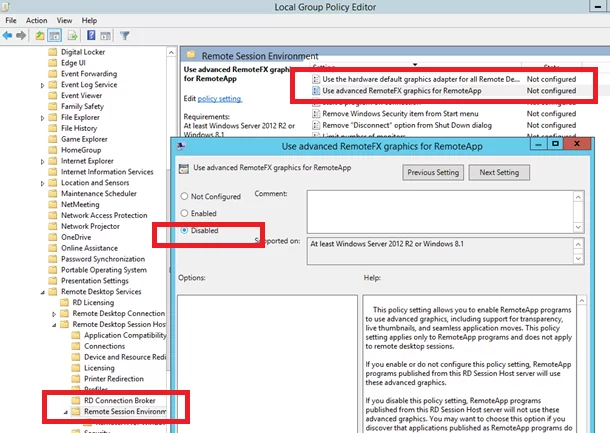Click the Export List toolbar icon
610x433 pixels.
click(x=72, y=36)
